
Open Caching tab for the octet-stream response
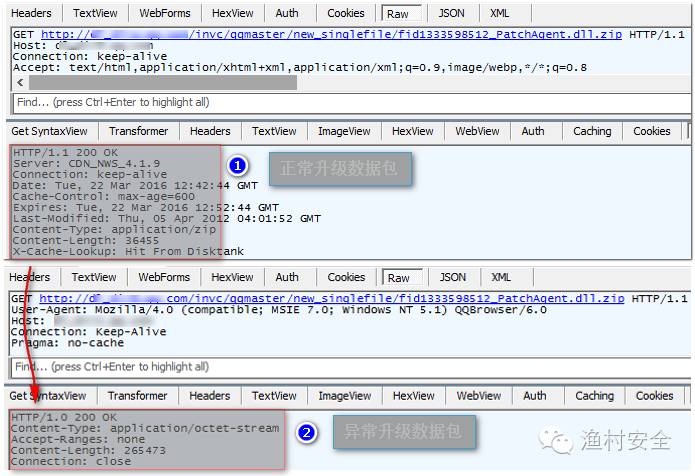pyautogui.click(x=594, y=396)
